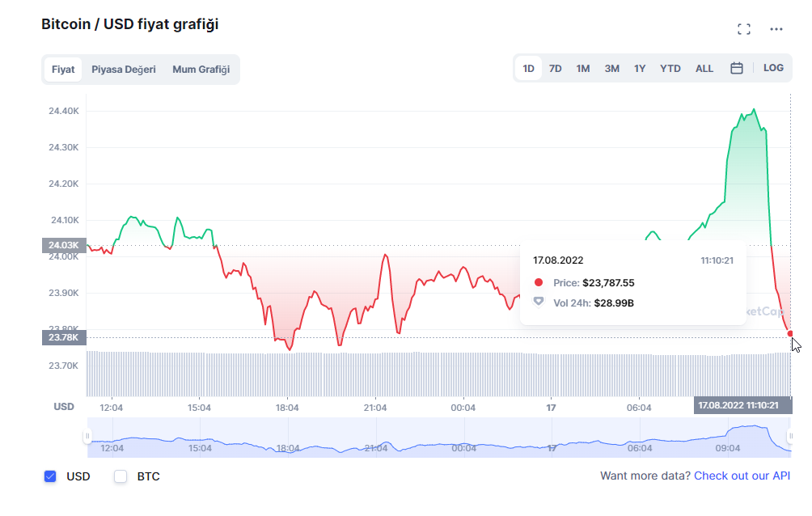Select the 7D time range
This screenshot has height=516, width=812.
(x=555, y=68)
